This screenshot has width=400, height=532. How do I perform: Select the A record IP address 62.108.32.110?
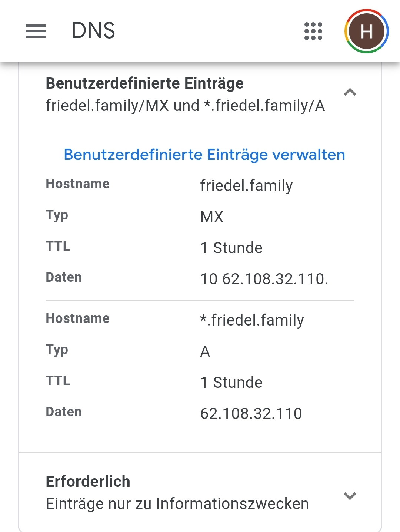click(251, 413)
